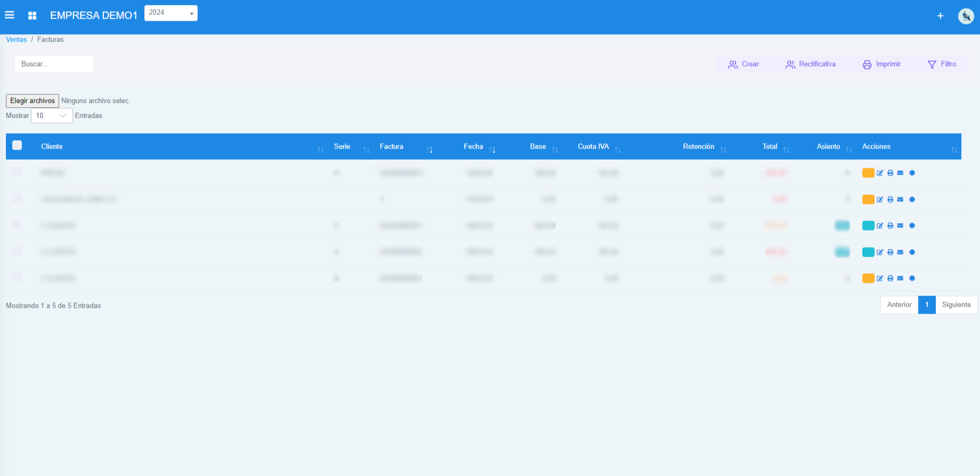Open the 2024 year dropdown
The height and width of the screenshot is (476, 980).
coord(170,13)
